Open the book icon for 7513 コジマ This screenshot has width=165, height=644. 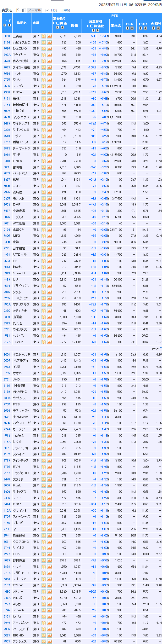click(x=44, y=136)
